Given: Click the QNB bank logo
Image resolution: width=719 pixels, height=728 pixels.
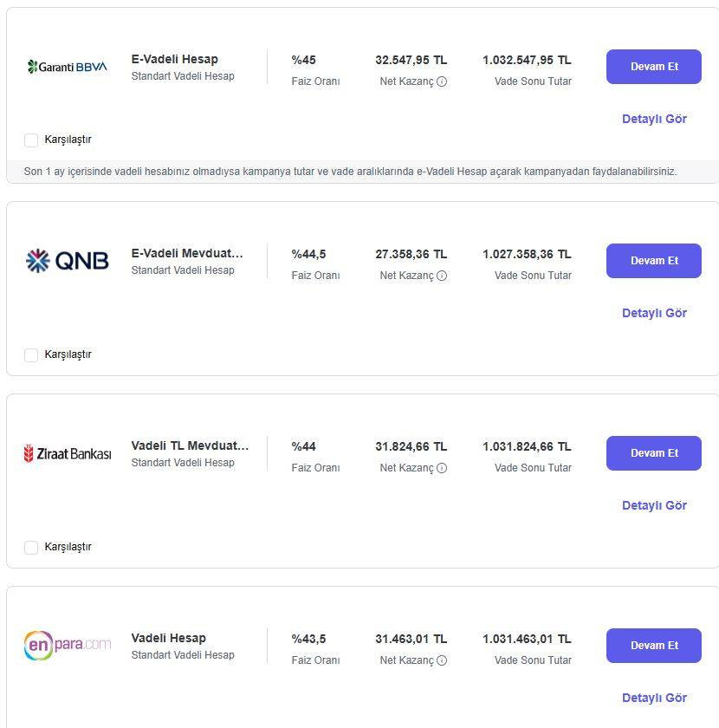Looking at the screenshot, I should [68, 261].
